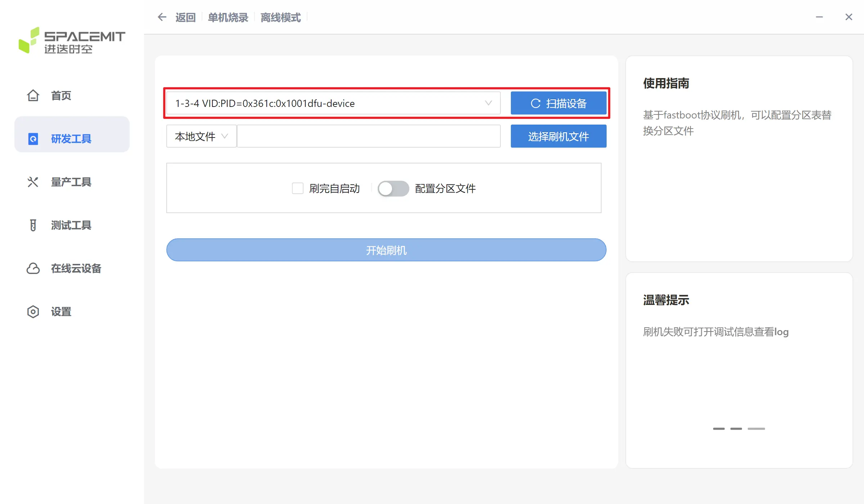Open the 首页 menu item
This screenshot has width=864, height=504.
(72, 95)
